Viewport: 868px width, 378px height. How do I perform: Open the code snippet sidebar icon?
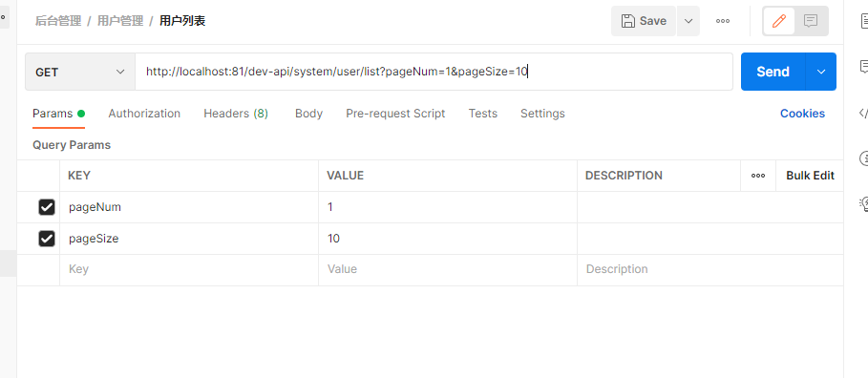[x=863, y=114]
